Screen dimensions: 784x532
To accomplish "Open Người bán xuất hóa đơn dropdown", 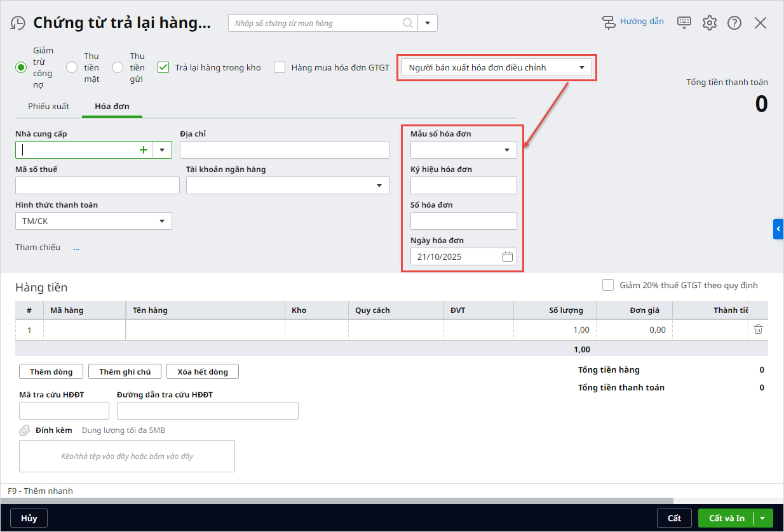I will [496, 67].
